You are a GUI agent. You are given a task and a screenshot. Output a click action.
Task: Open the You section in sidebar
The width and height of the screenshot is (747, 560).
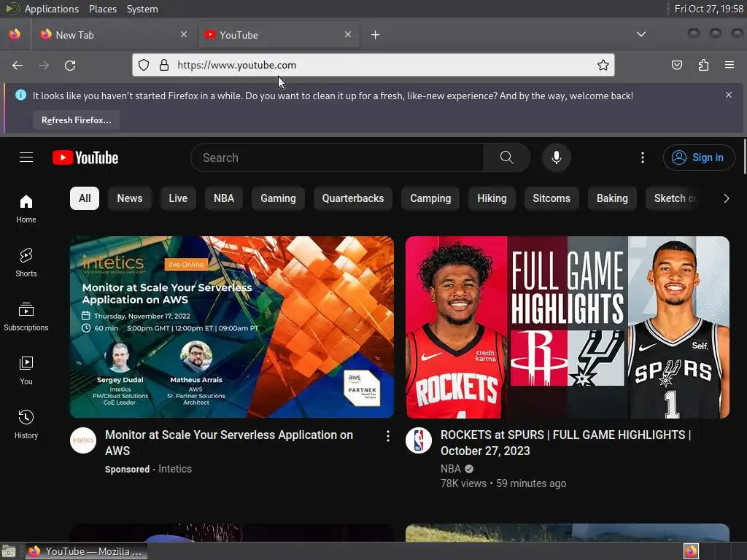coord(26,370)
